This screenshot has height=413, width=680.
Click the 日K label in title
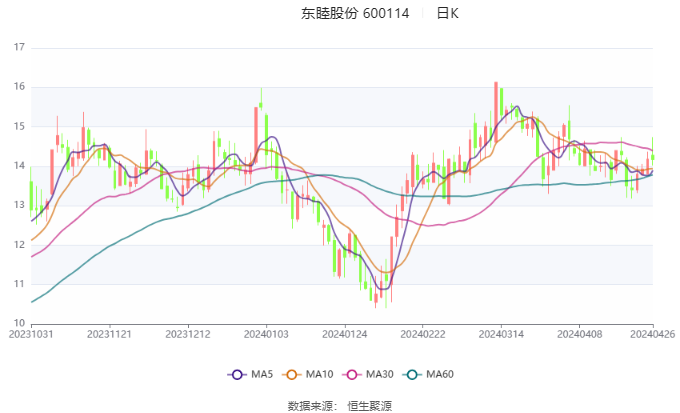click(447, 13)
